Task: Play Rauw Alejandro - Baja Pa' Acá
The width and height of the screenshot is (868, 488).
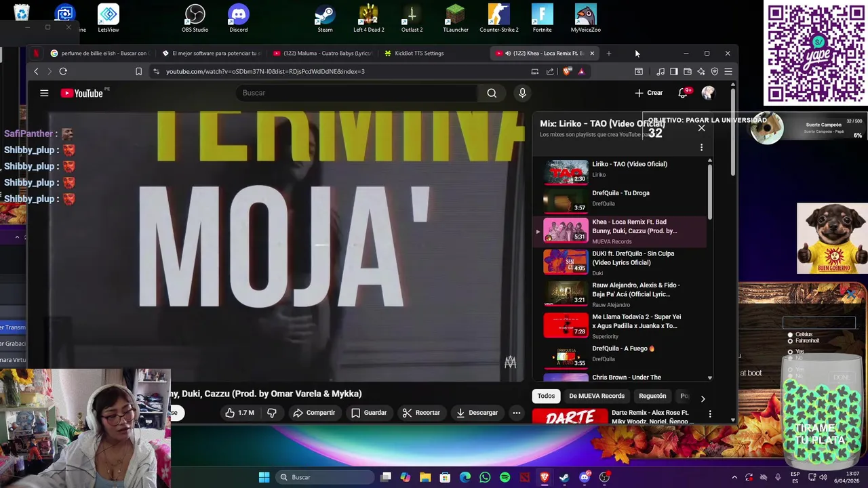Action: [620, 295]
